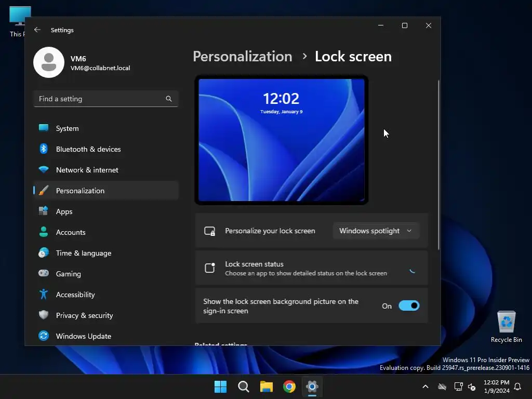Open Privacy & security page
The height and width of the screenshot is (399, 532).
pyautogui.click(x=106, y=315)
